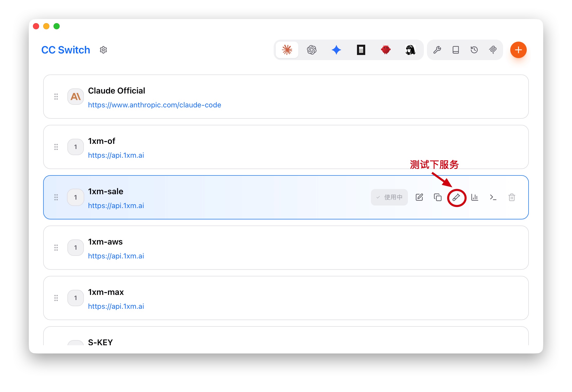Click the Anthropic logo of Claude Official

pos(76,97)
